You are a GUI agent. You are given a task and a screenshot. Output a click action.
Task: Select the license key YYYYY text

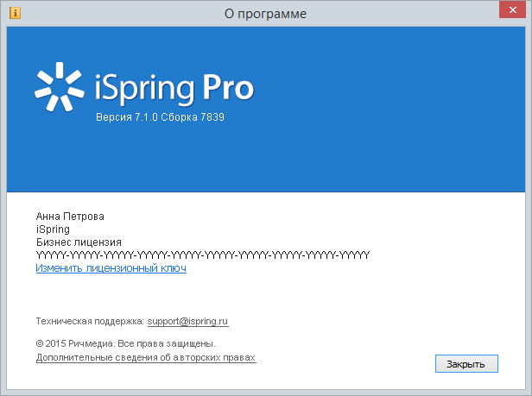(x=203, y=255)
